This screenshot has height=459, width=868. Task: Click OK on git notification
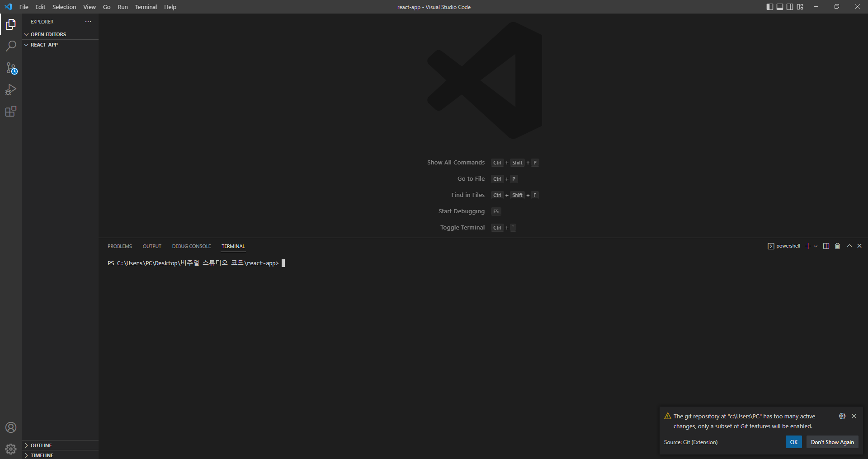(x=794, y=442)
